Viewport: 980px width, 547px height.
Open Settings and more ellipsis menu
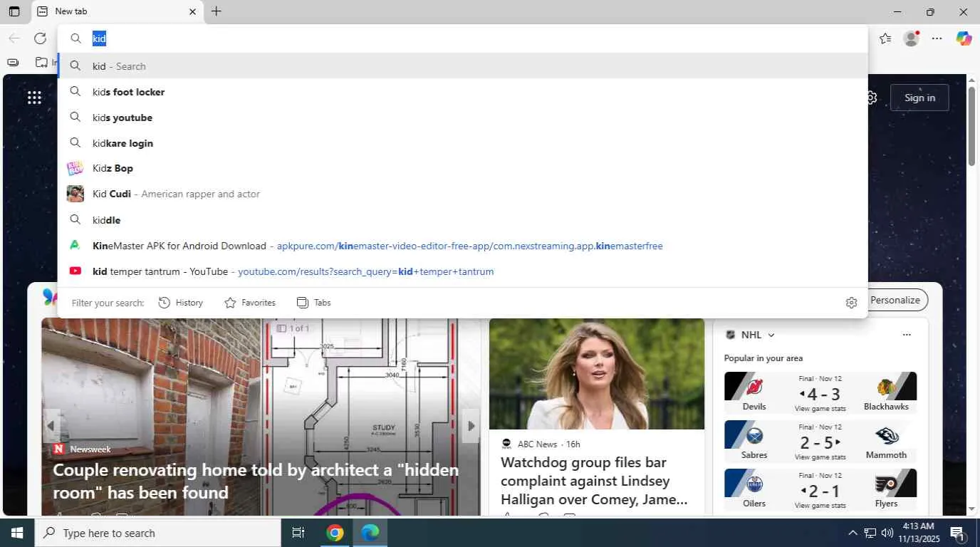(x=937, y=38)
